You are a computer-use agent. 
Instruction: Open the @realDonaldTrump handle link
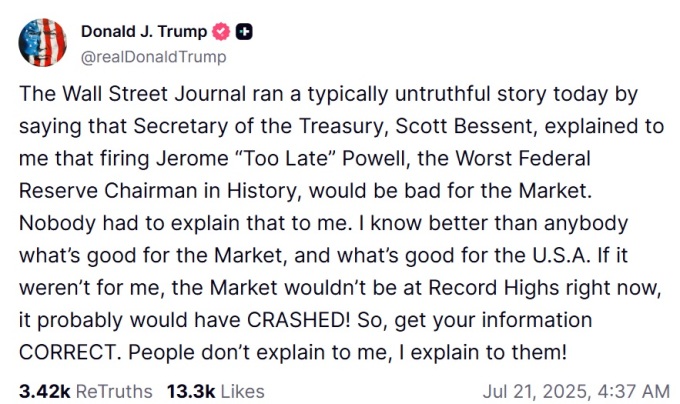pyautogui.click(x=154, y=57)
